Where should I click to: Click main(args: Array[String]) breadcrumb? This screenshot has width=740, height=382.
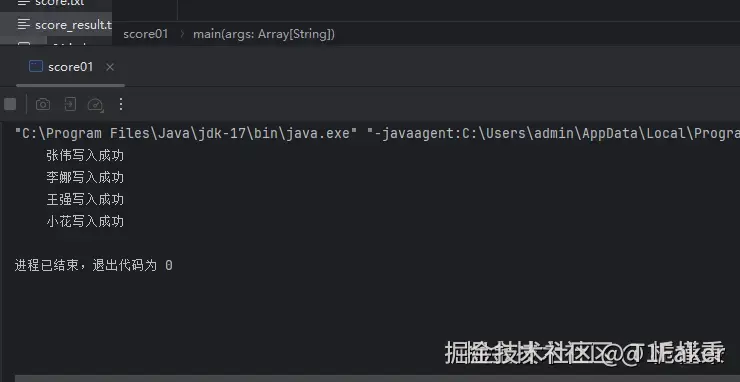coord(264,34)
